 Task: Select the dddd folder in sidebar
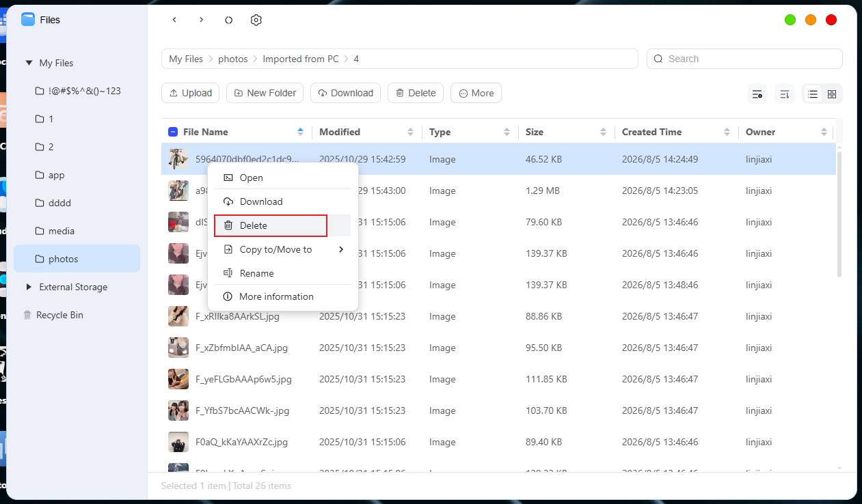[77, 203]
